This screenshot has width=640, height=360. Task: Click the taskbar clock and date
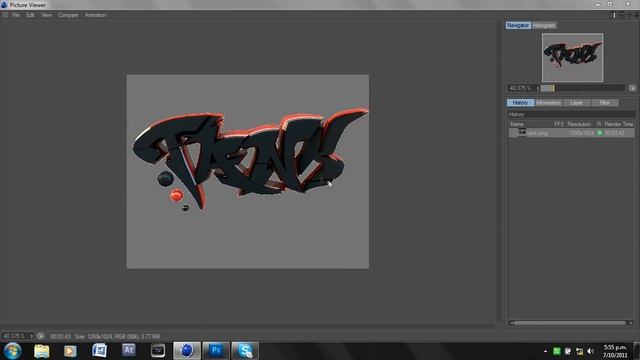pos(615,351)
